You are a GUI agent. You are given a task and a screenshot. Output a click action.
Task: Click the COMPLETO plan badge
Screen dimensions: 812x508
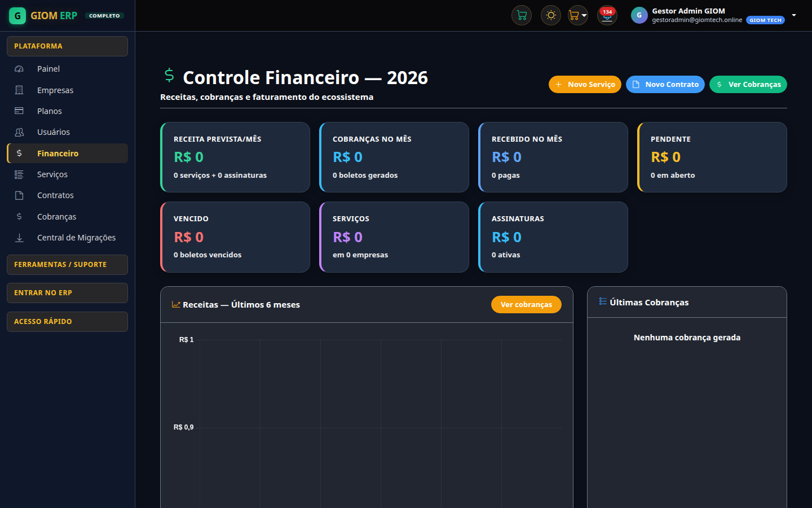pyautogui.click(x=104, y=16)
